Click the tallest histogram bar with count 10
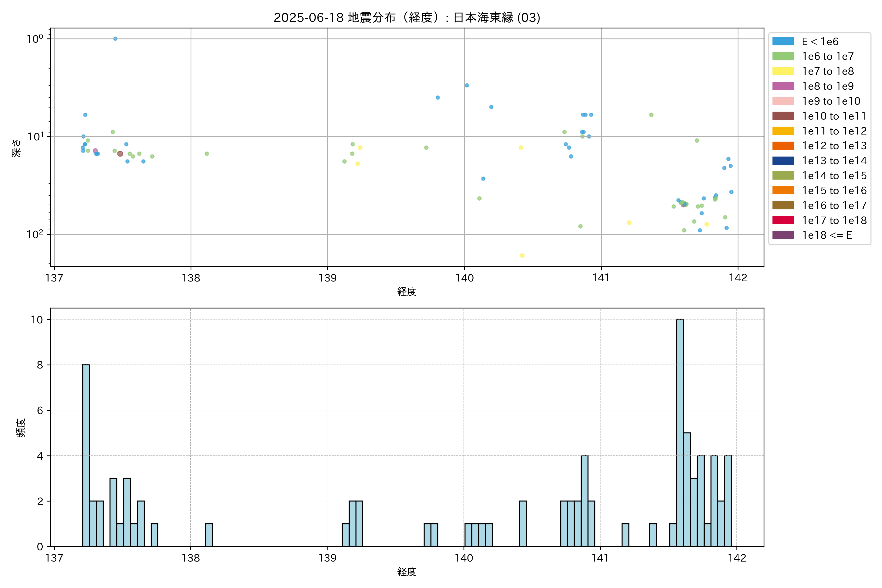882x588 pixels. [x=680, y=432]
